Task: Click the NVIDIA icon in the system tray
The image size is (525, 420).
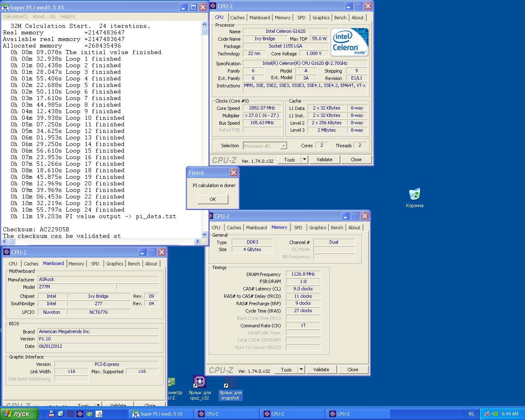Action: pyautogui.click(x=495, y=414)
